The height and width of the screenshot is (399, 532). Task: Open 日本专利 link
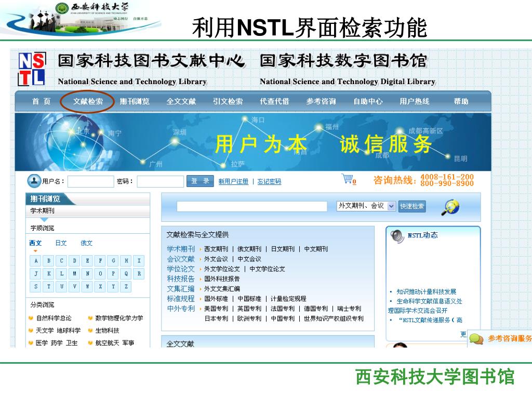(x=216, y=319)
